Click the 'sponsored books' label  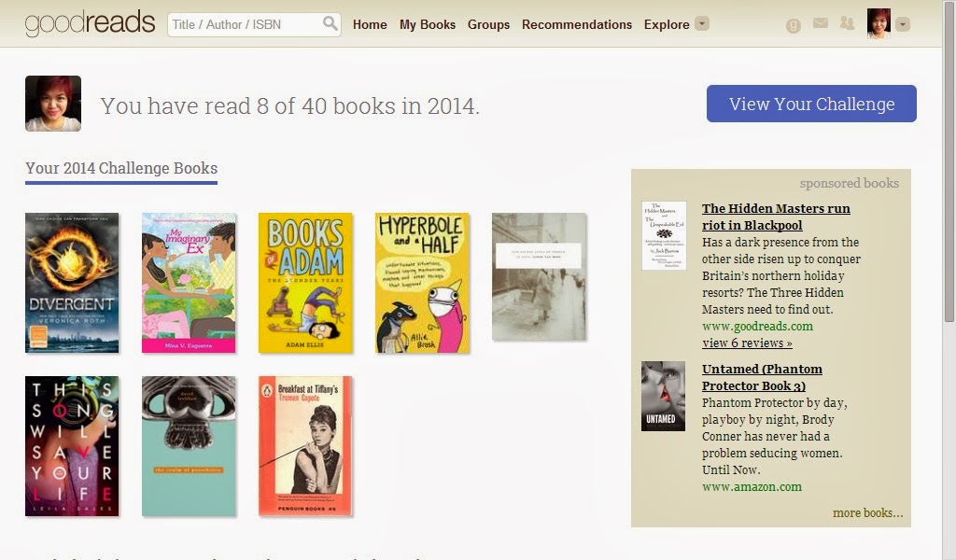850,183
